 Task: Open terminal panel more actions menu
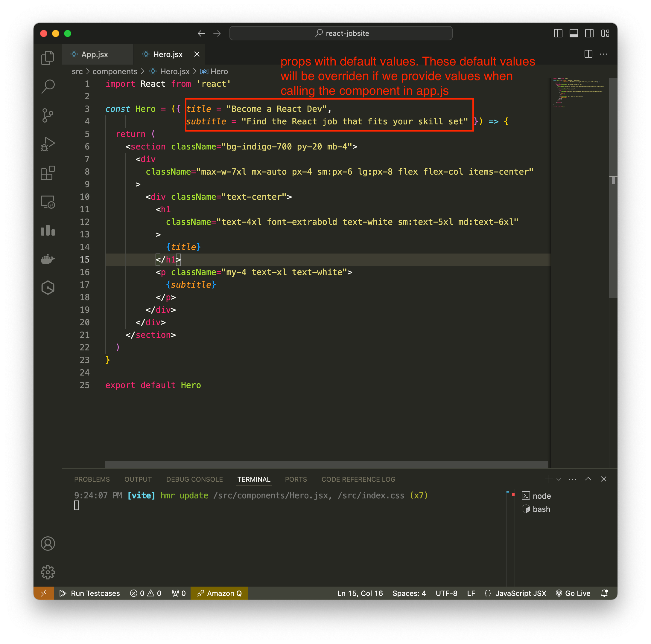(x=573, y=479)
